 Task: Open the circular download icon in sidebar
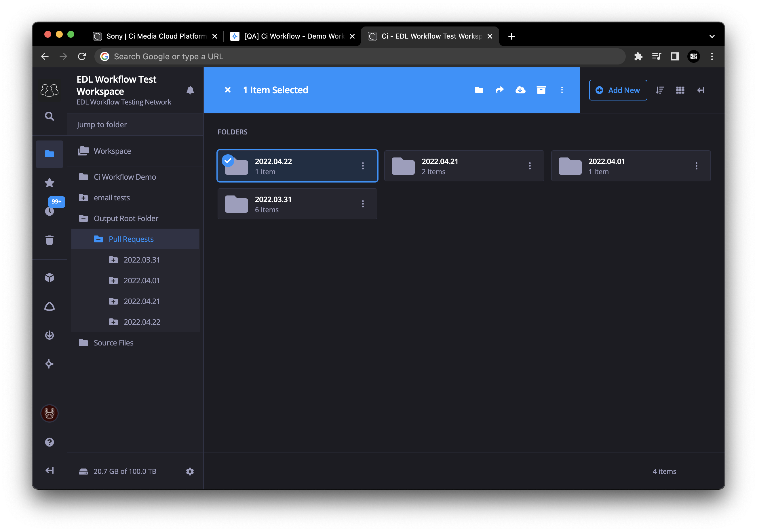(50, 335)
